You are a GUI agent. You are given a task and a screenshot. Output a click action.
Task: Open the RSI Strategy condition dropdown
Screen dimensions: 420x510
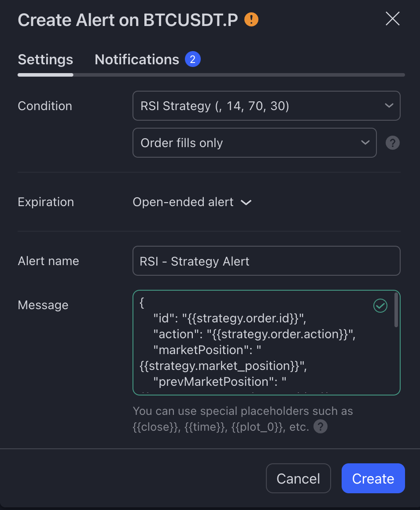tap(266, 106)
